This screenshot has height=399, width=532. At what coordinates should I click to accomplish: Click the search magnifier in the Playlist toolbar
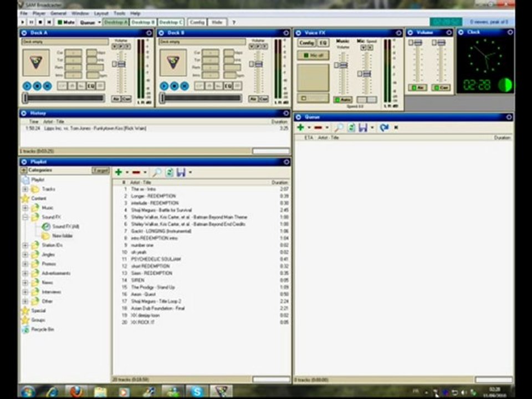pyautogui.click(x=157, y=172)
